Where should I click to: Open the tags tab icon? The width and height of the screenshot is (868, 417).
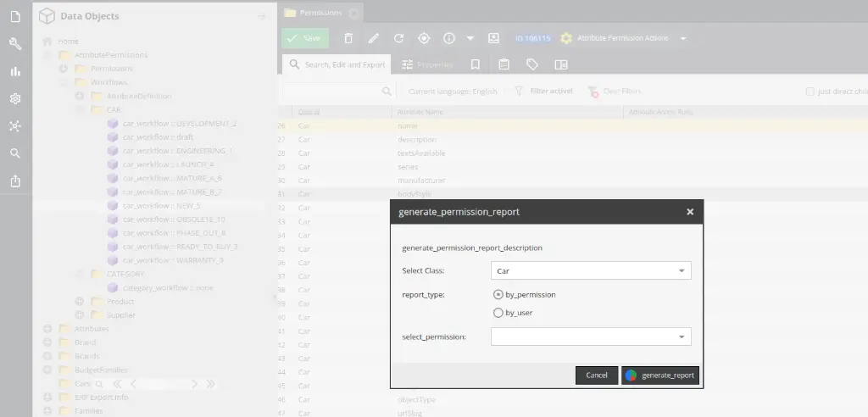tap(532, 64)
